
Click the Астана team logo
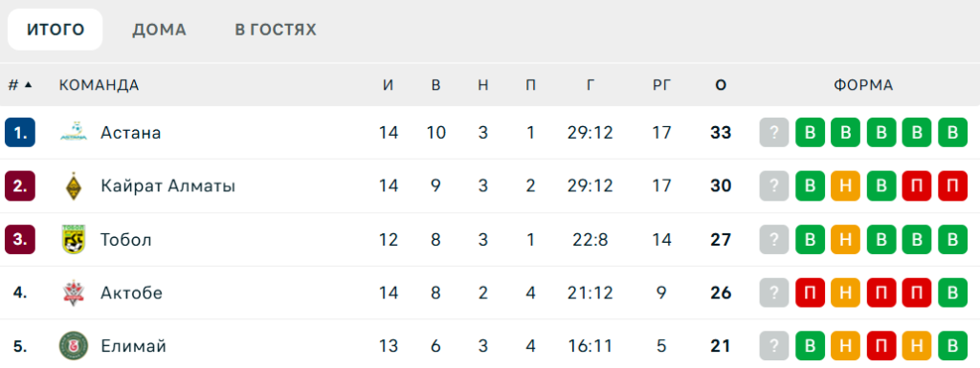74,132
